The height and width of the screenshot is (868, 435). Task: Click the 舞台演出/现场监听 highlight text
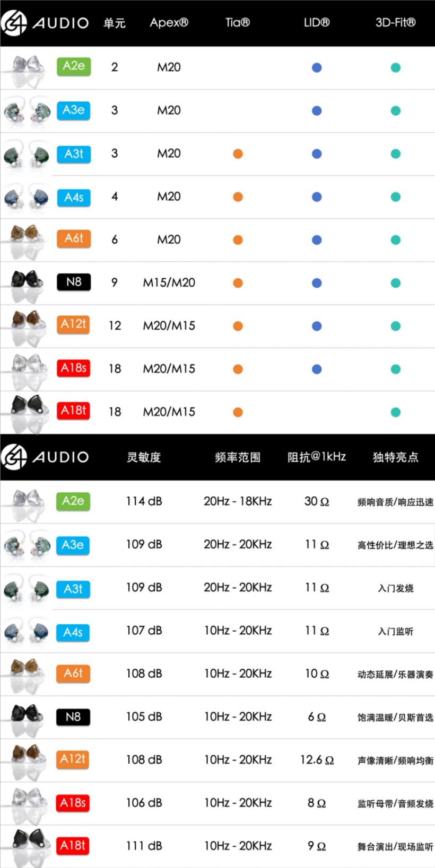point(395,847)
